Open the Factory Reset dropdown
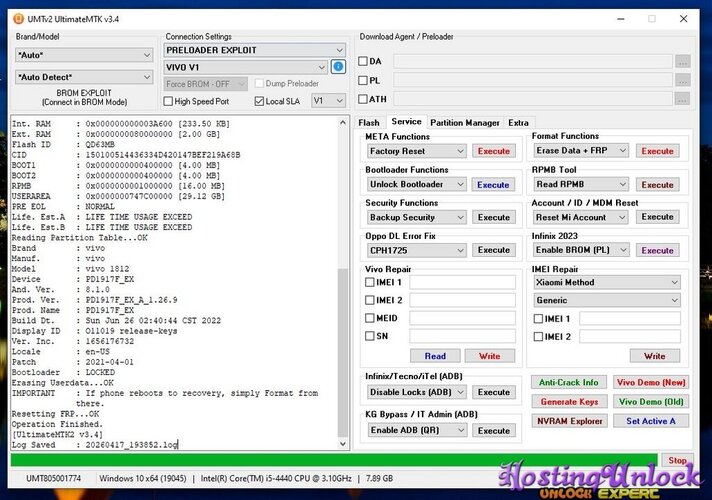The height and width of the screenshot is (500, 712). (416, 151)
